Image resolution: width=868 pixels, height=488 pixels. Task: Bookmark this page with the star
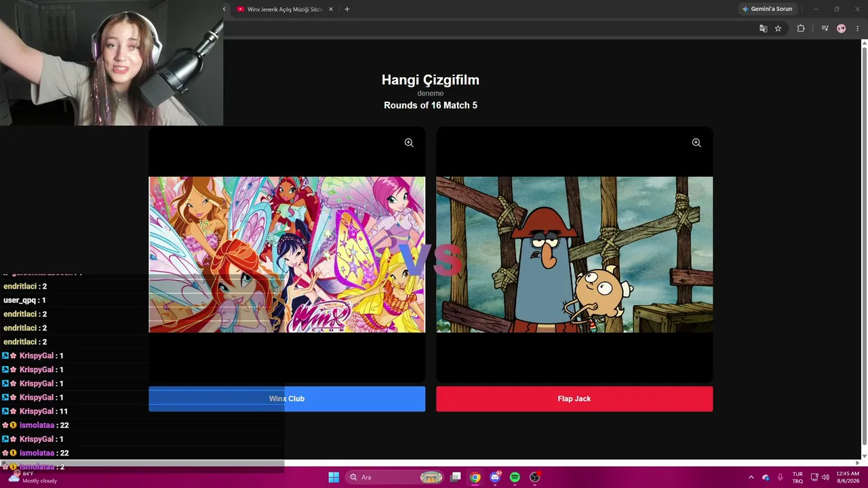pyautogui.click(x=778, y=28)
